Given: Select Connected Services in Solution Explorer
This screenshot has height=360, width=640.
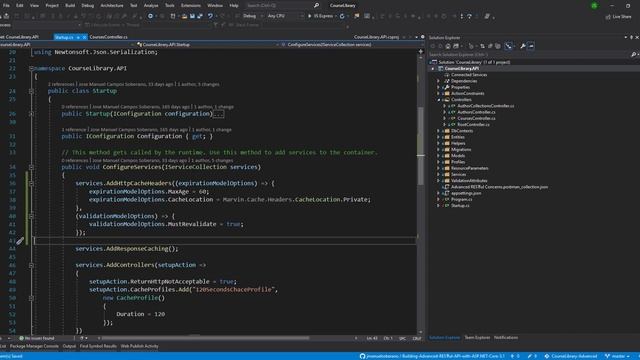Looking at the screenshot, I should (469, 75).
